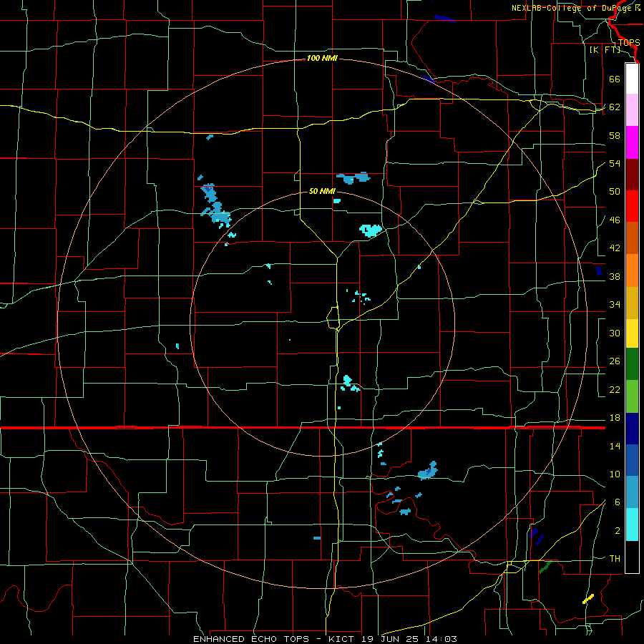Click the '100 NMI' range ring label
This screenshot has width=644, height=644.
tap(322, 59)
